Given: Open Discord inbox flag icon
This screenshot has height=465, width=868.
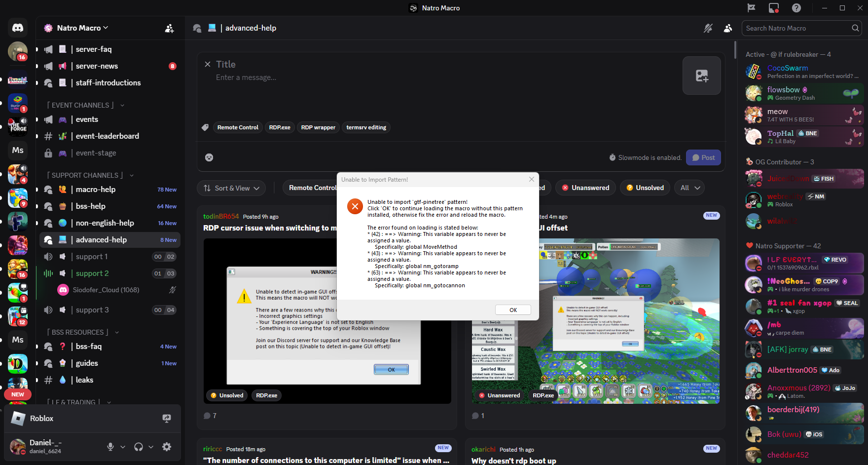Looking at the screenshot, I should click(x=751, y=8).
